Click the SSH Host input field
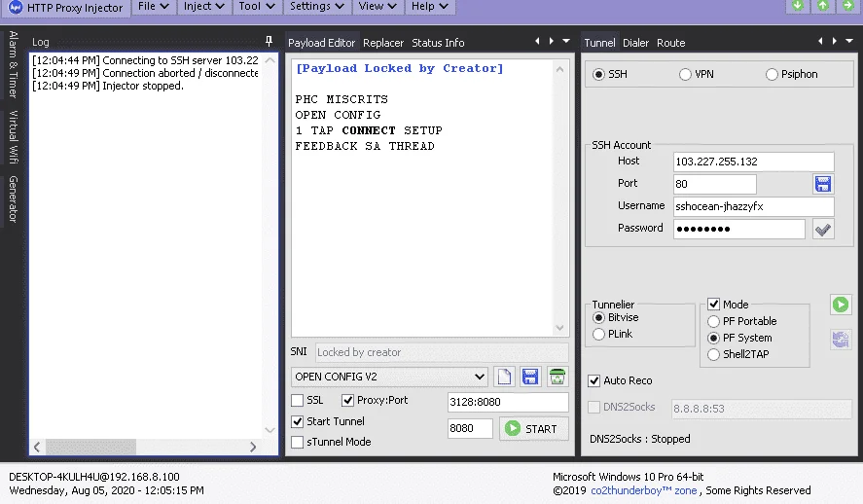Image resolution: width=863 pixels, height=504 pixels. point(753,162)
